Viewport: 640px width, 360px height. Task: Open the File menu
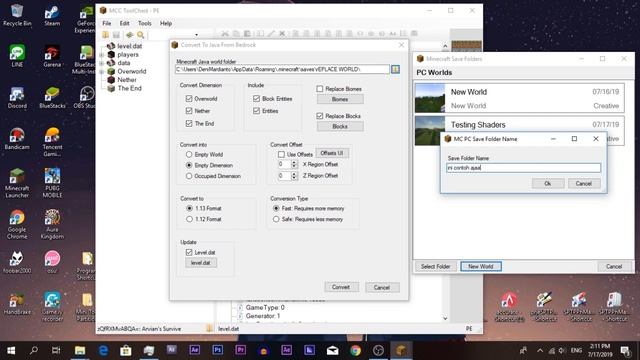[107, 23]
